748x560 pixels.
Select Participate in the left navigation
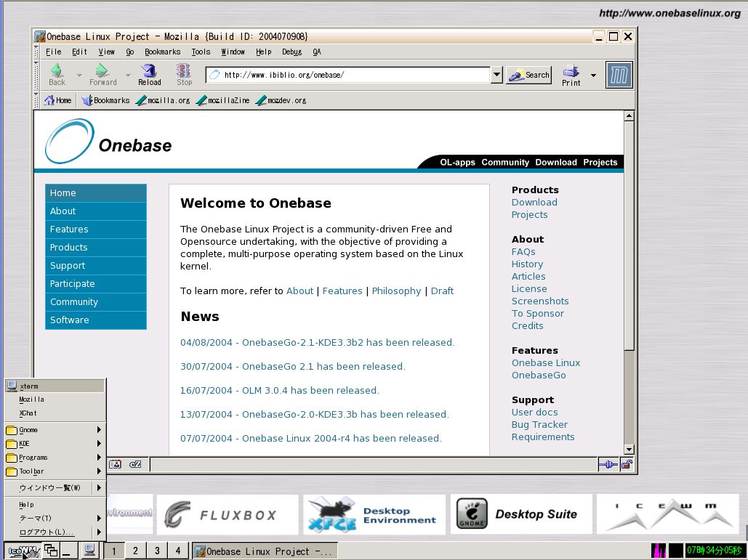95,283
